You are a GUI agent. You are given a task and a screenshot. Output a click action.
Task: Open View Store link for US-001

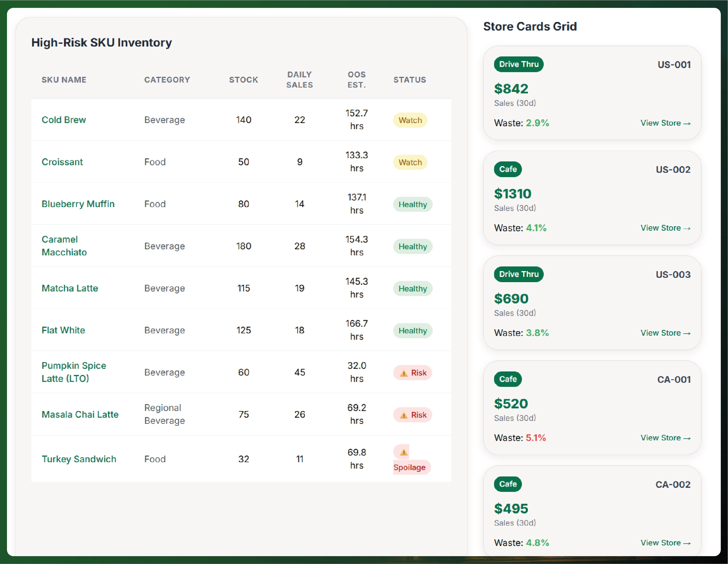(665, 123)
